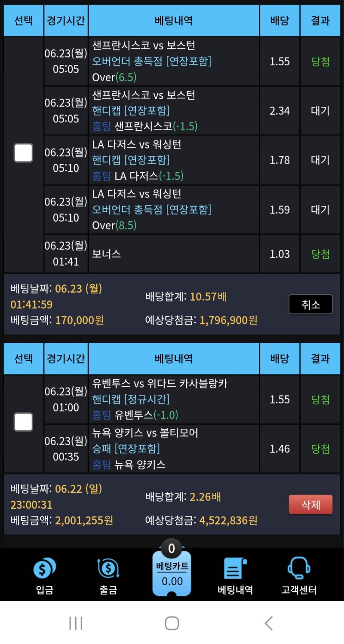Tap the cart badge showing 0
Viewport: 344px width, 644px height.
point(172,549)
